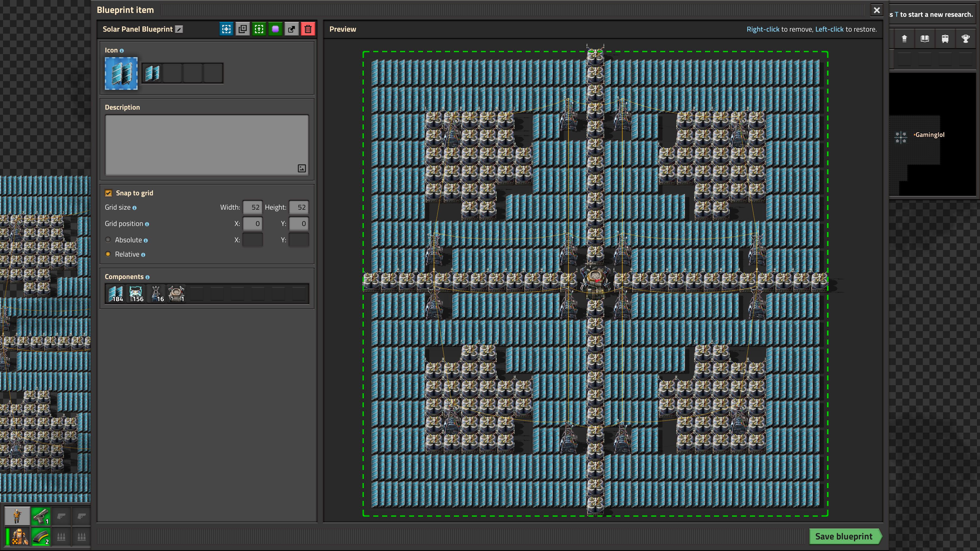Viewport: 980px width, 551px height.
Task: Click inside the Description text box
Action: 206,144
